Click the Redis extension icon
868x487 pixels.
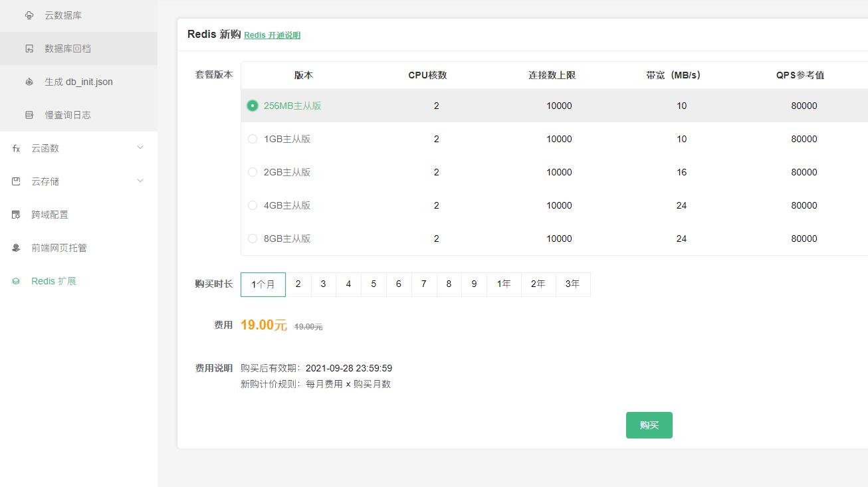(x=16, y=281)
